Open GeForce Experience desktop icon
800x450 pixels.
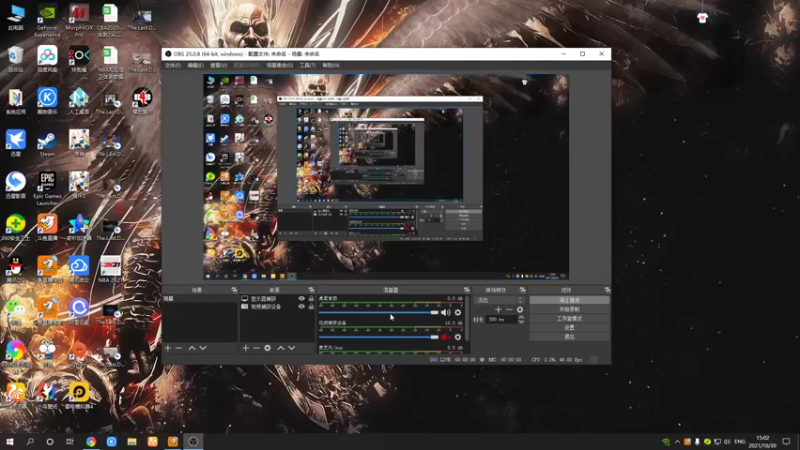(x=47, y=20)
